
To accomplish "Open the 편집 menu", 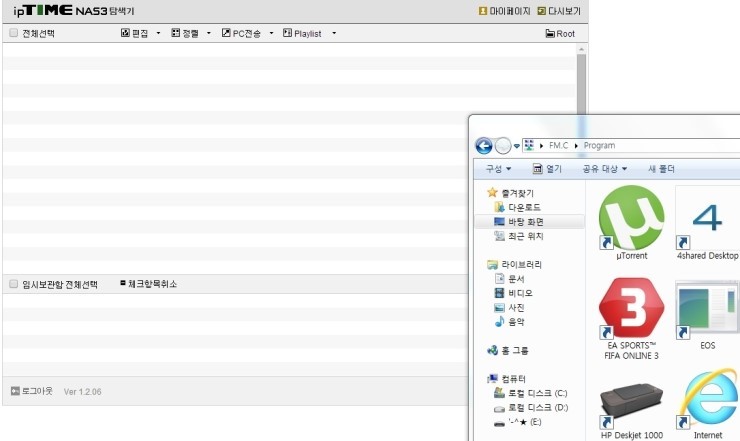I will pyautogui.click(x=135, y=33).
